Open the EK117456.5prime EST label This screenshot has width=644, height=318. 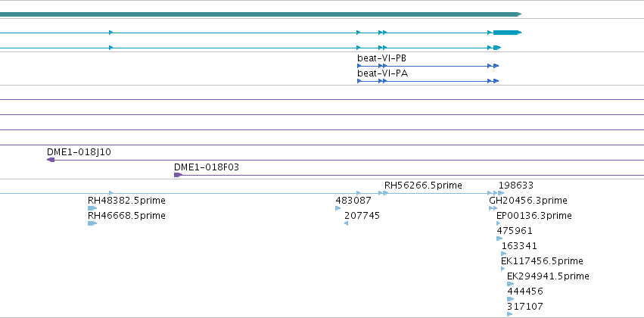coord(542,261)
